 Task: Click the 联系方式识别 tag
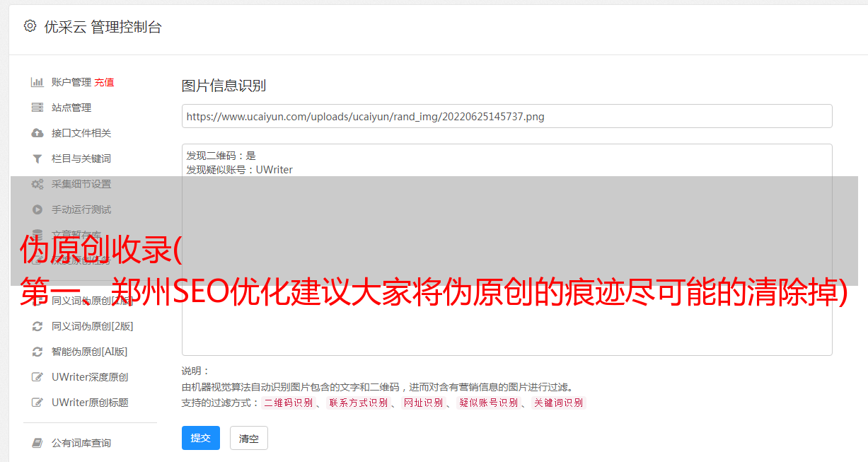[x=358, y=403]
